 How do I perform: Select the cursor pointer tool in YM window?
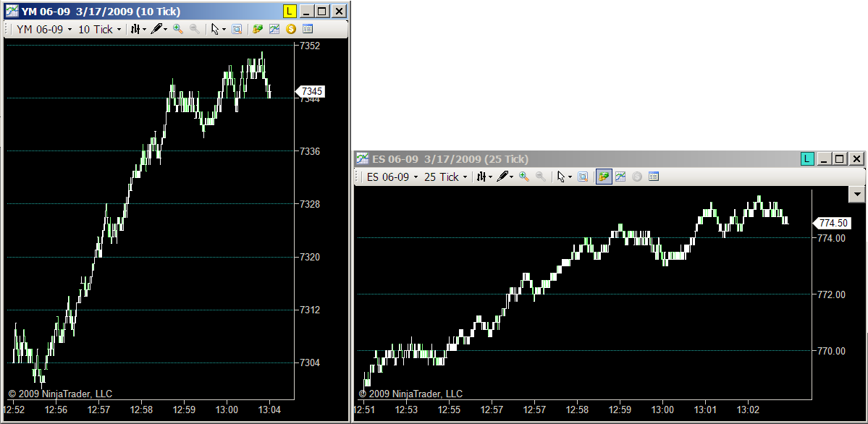(215, 30)
